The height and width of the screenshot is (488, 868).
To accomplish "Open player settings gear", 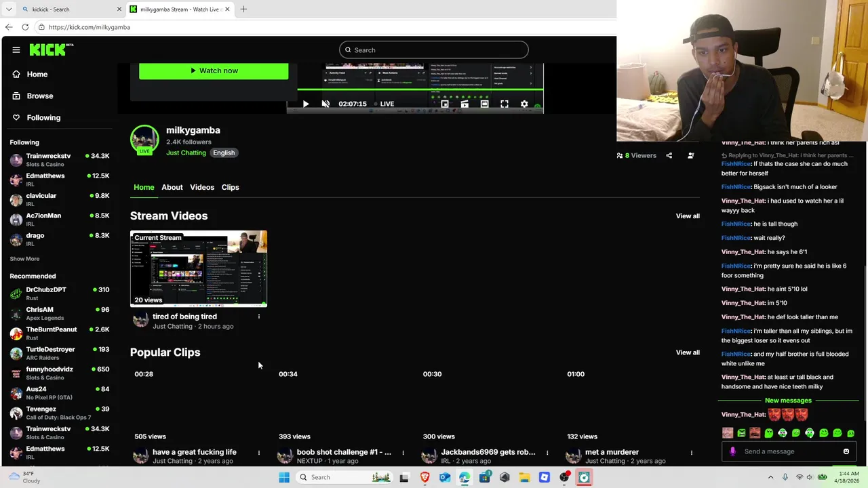I will 524,104.
